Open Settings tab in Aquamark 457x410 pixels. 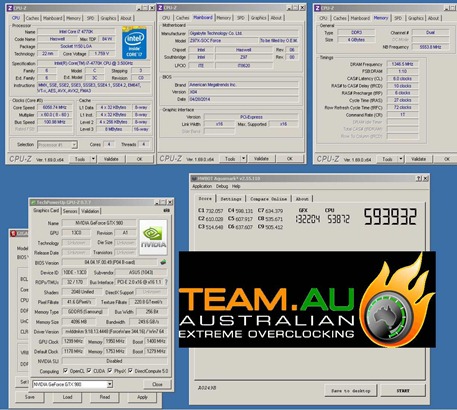point(231,199)
